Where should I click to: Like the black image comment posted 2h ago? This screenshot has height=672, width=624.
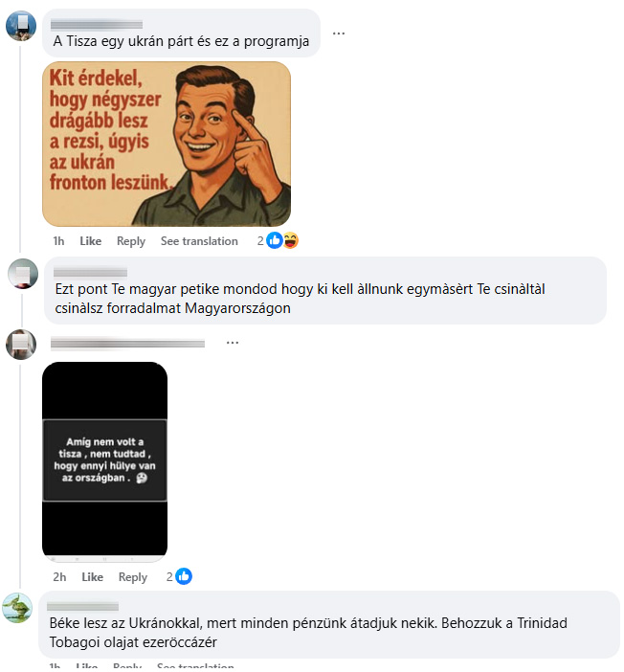92,577
